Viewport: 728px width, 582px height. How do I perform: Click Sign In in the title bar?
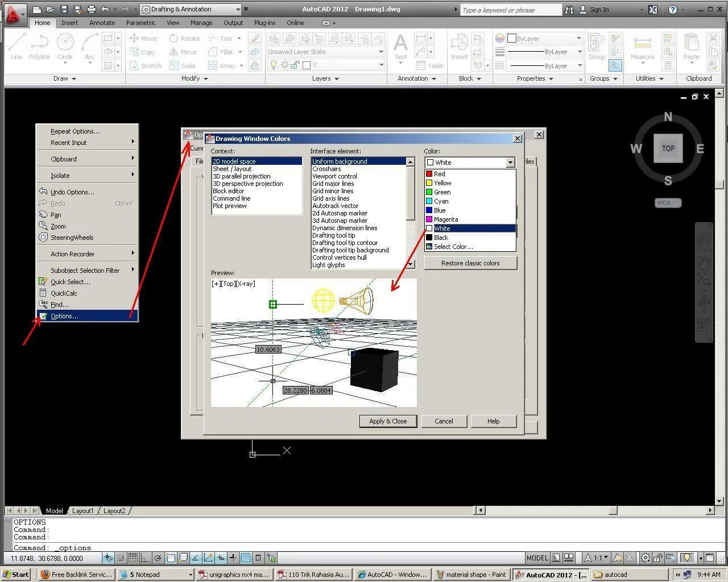(x=594, y=10)
